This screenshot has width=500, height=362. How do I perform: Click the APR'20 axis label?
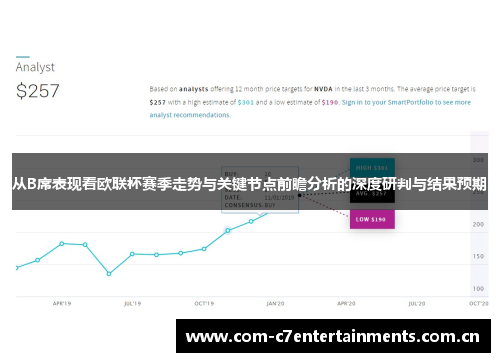[346, 304]
